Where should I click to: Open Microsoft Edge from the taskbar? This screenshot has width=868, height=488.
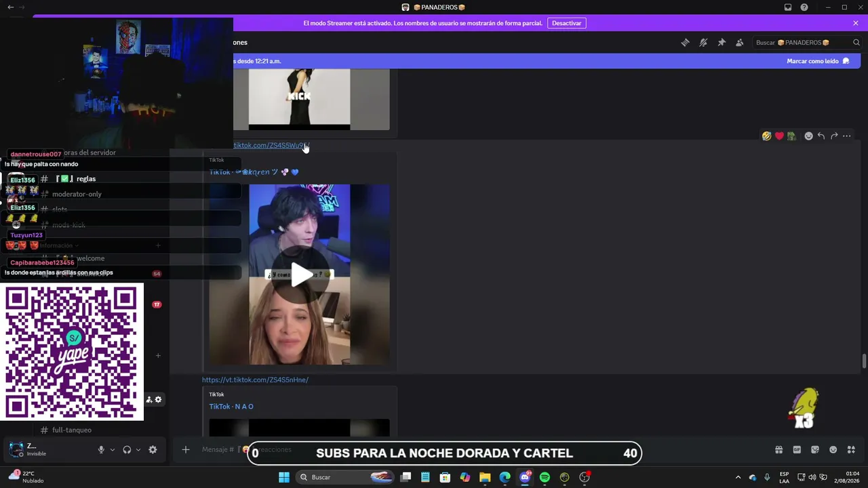(505, 477)
